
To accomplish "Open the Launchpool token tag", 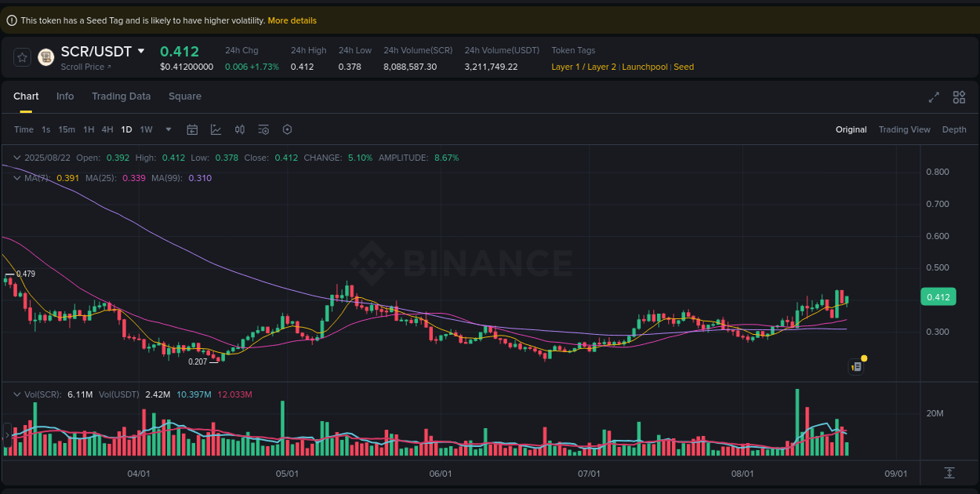I will tap(644, 67).
